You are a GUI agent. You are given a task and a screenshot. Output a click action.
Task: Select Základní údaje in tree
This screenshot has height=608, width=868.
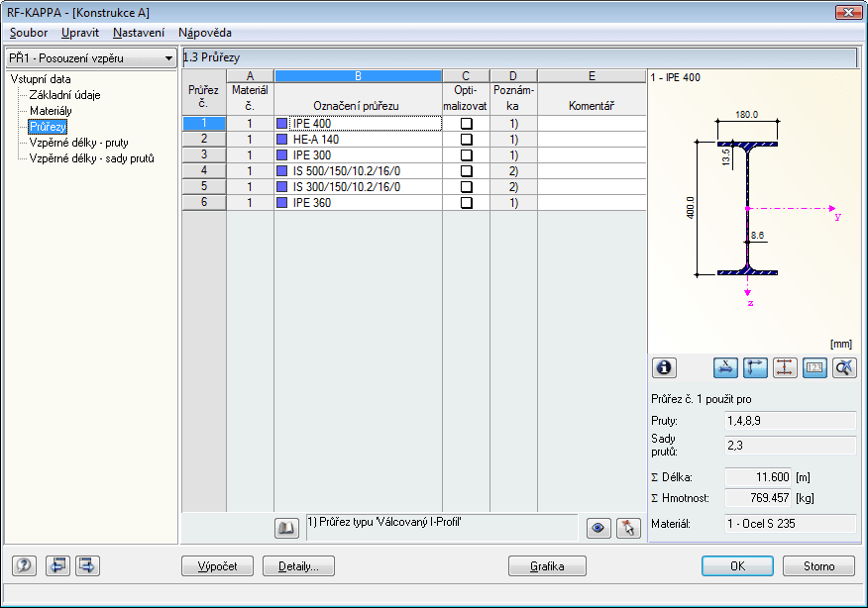tap(64, 95)
